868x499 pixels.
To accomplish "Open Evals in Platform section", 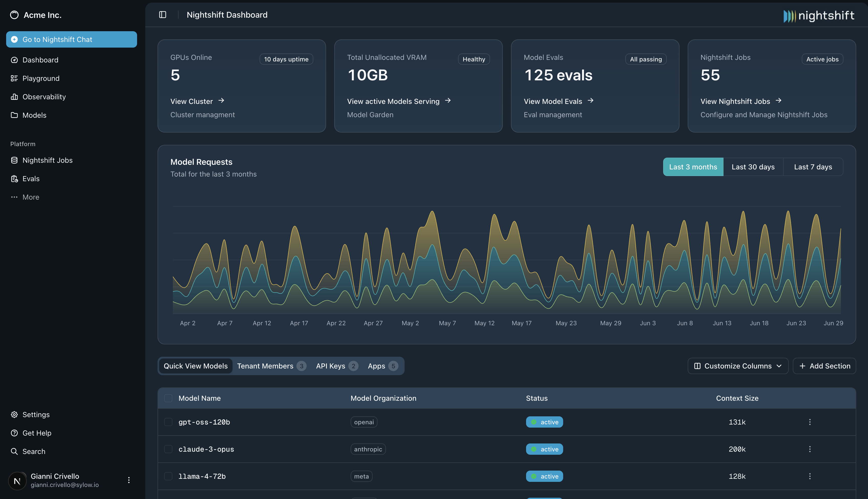I will point(31,179).
